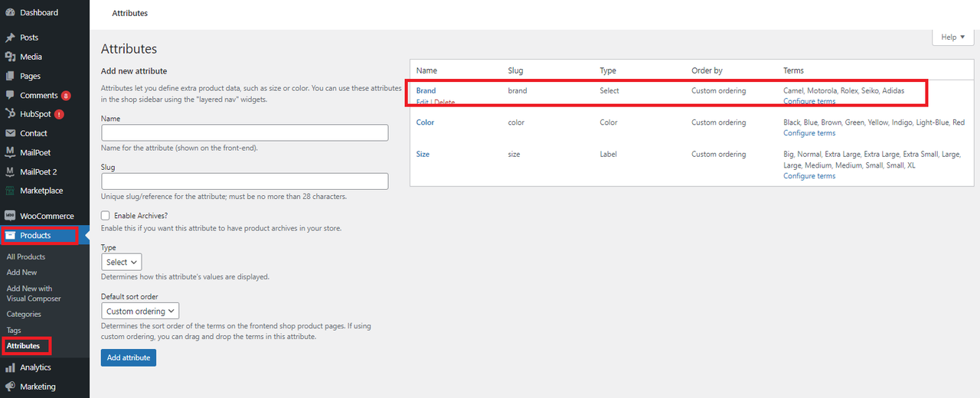This screenshot has height=398, width=980.
Task: Click the Marketing megaphone icon
Action: [x=10, y=387]
